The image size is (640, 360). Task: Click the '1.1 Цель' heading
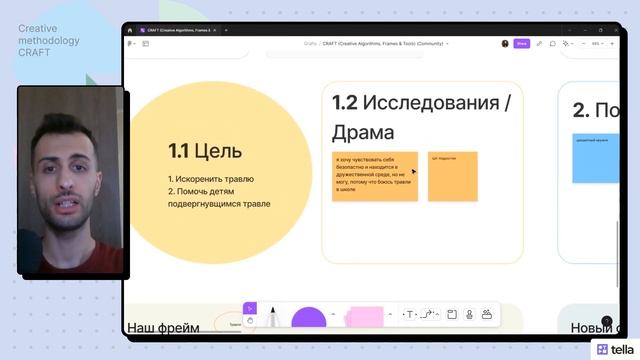[205, 151]
